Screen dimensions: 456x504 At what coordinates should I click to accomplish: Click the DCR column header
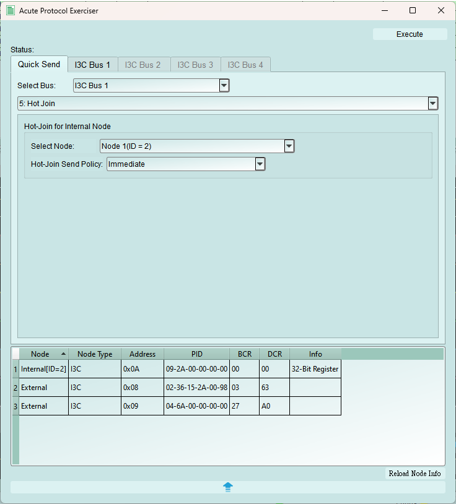(275, 354)
